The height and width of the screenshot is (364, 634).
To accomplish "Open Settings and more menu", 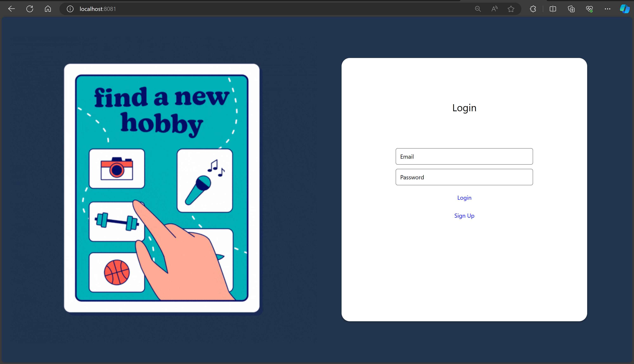I will click(608, 9).
